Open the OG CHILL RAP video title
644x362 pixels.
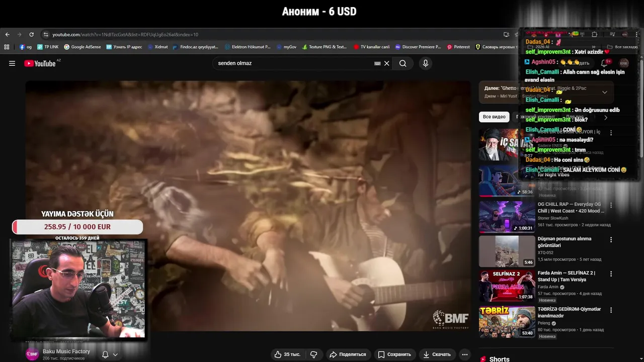572,208
